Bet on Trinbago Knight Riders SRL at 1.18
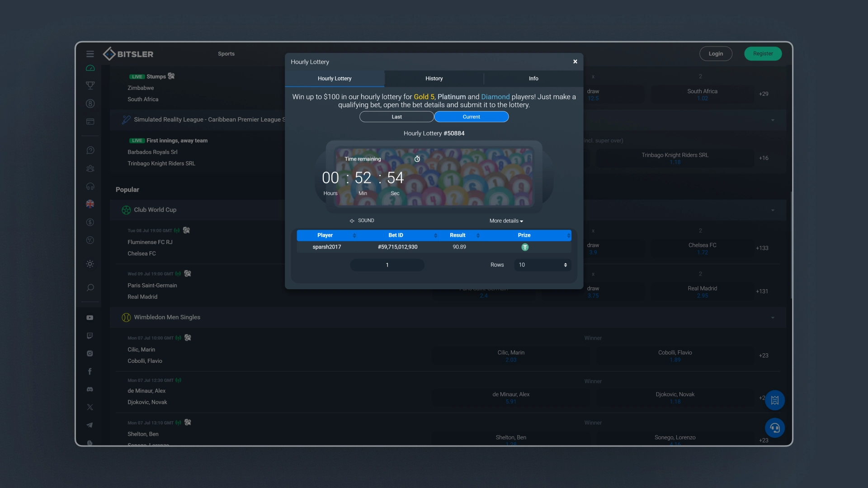The height and width of the screenshot is (488, 868). point(675,159)
